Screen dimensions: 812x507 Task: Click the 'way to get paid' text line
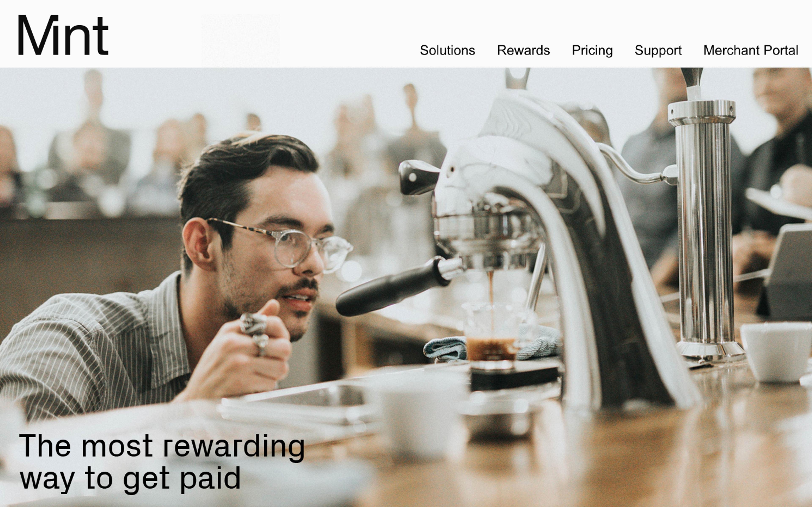(130, 479)
